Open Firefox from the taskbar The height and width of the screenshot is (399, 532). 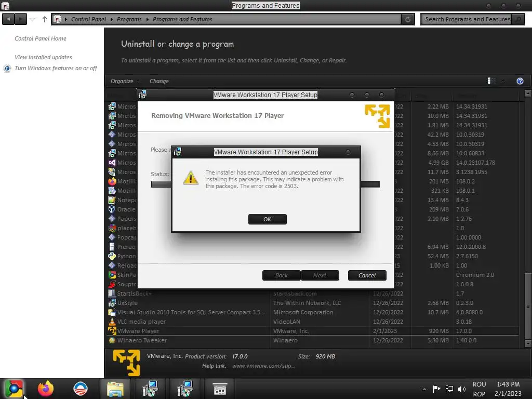(46, 389)
